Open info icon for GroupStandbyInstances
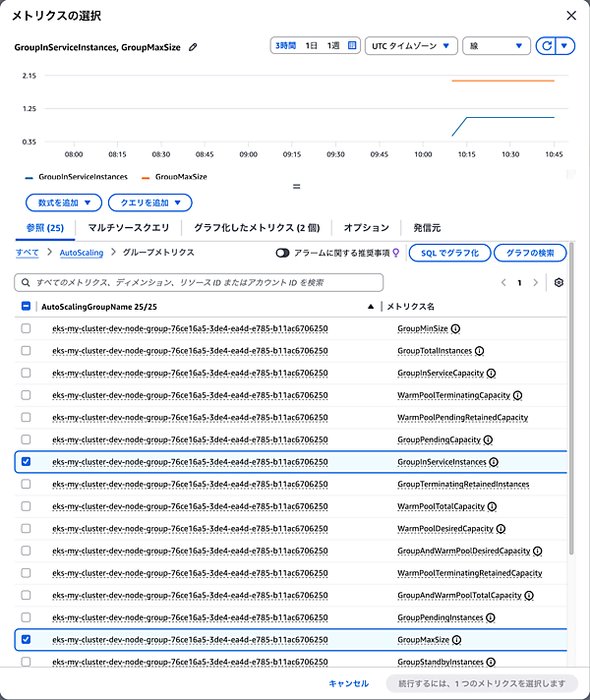This screenshot has height=700, width=590. [491, 662]
